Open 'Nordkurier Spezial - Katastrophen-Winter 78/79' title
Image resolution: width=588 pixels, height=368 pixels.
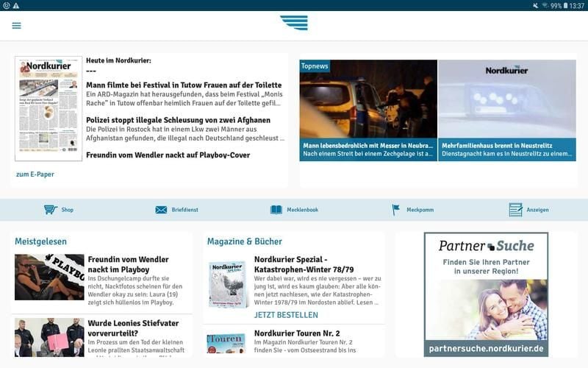[x=304, y=264]
